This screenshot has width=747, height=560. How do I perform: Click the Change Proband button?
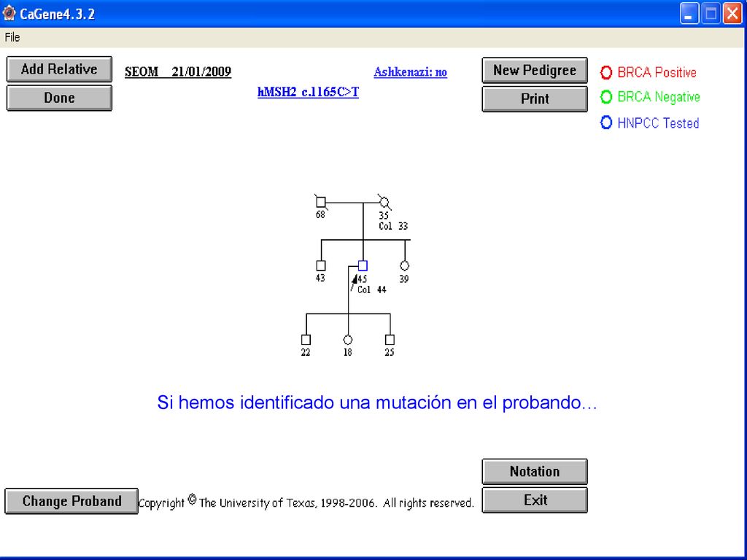pos(71,501)
